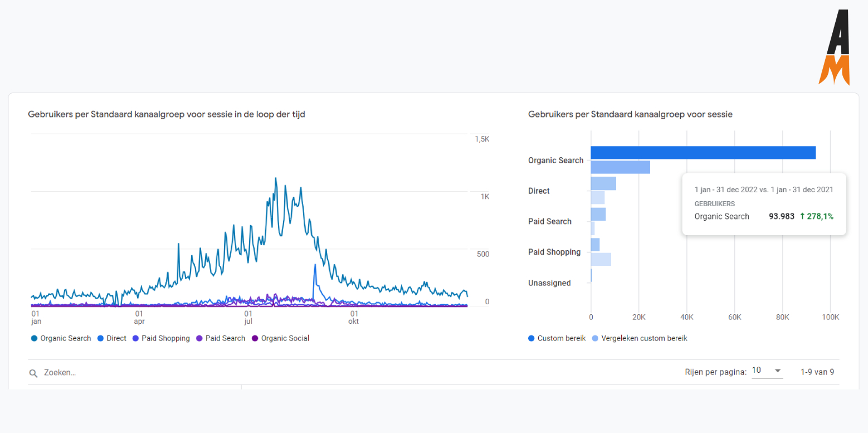Image resolution: width=868 pixels, height=433 pixels.
Task: Select the Organic Search bar chart label
Action: (x=555, y=160)
